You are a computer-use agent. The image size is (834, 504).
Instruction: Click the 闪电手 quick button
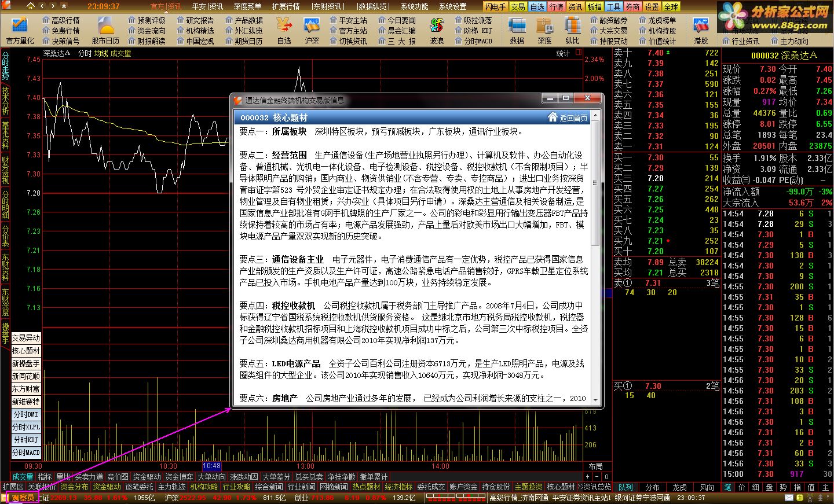coord(495,6)
